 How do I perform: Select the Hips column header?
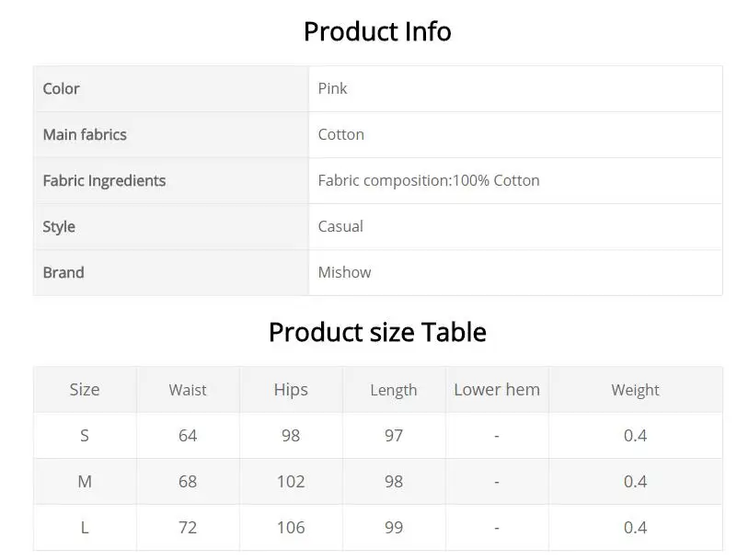pyautogui.click(x=291, y=390)
